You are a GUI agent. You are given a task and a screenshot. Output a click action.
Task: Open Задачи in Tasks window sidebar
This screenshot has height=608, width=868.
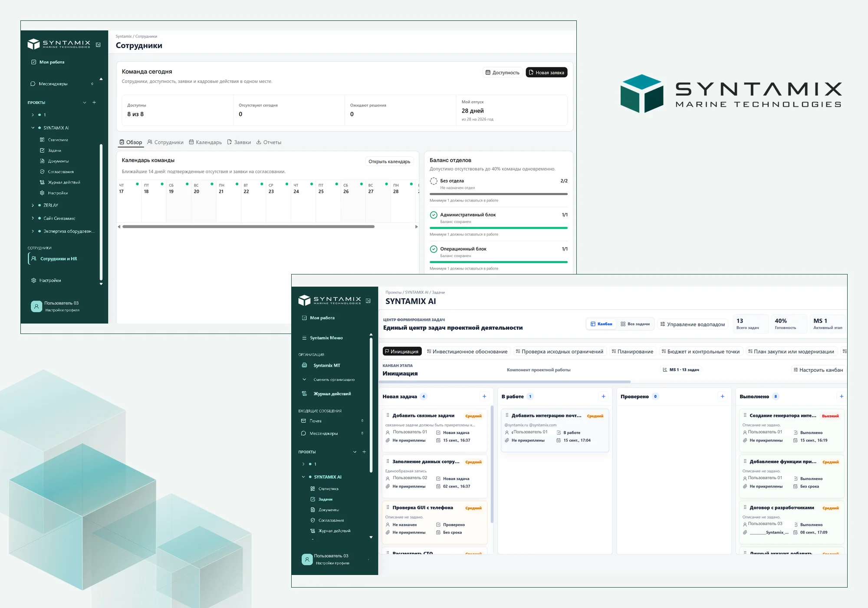point(321,499)
